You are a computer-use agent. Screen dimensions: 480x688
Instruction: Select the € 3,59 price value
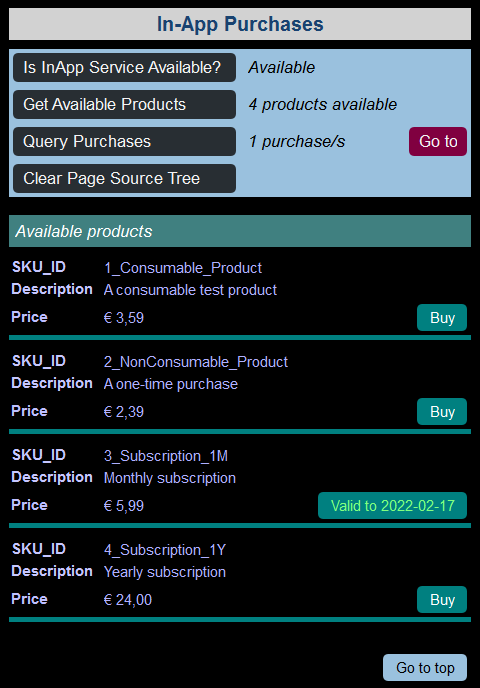coord(124,318)
